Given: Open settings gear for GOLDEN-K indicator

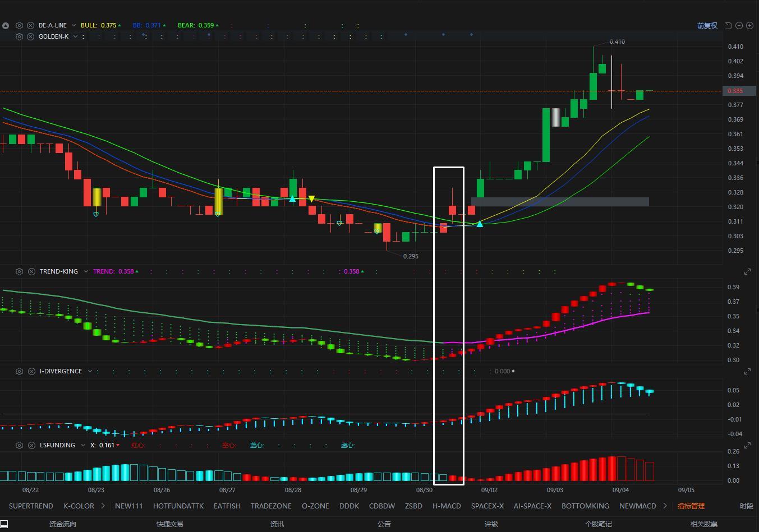Looking at the screenshot, I should pos(19,36).
